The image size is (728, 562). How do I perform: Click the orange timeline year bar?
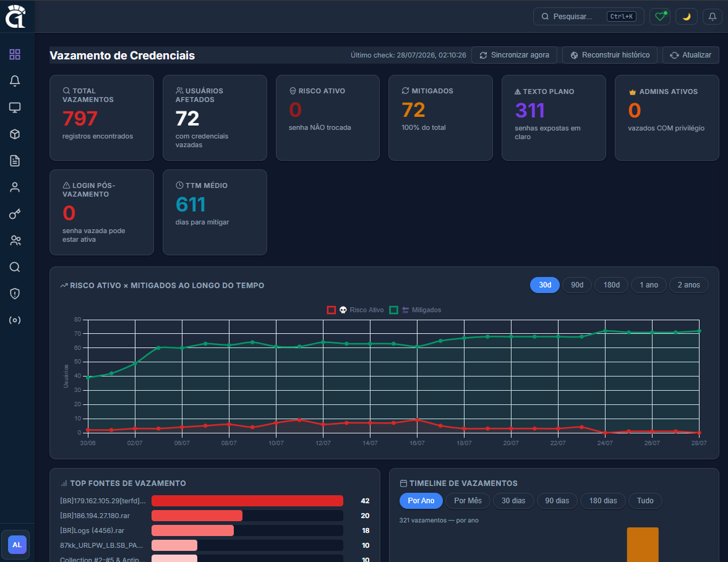(x=643, y=544)
